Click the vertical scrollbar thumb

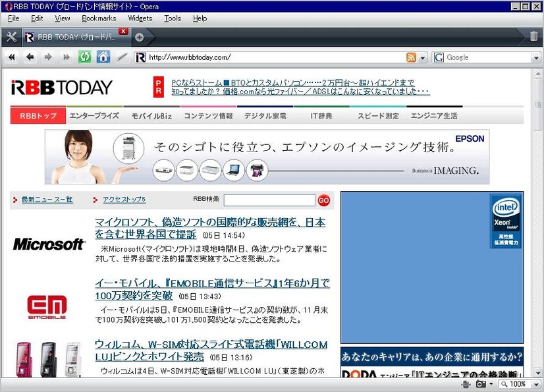[x=538, y=105]
